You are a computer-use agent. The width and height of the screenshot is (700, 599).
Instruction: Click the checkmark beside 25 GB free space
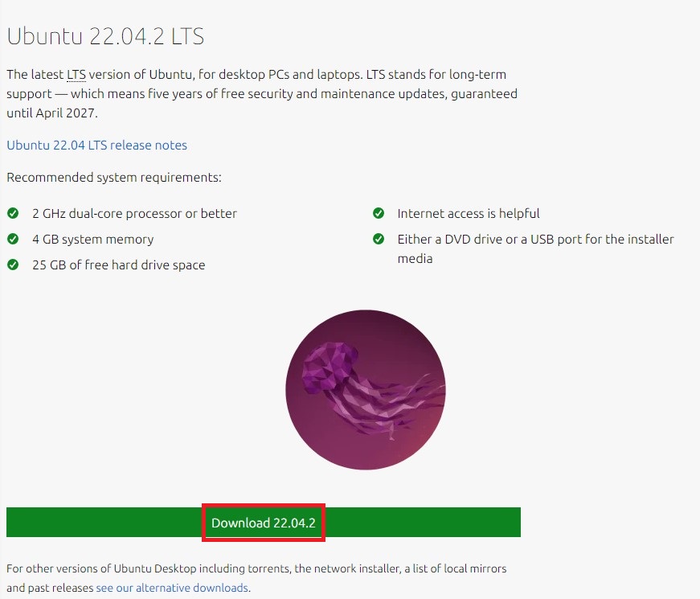click(13, 265)
